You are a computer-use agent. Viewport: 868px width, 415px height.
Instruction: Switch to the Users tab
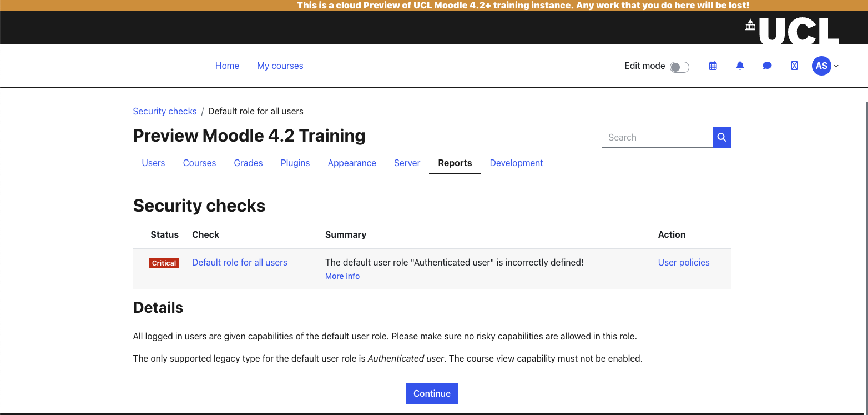153,163
